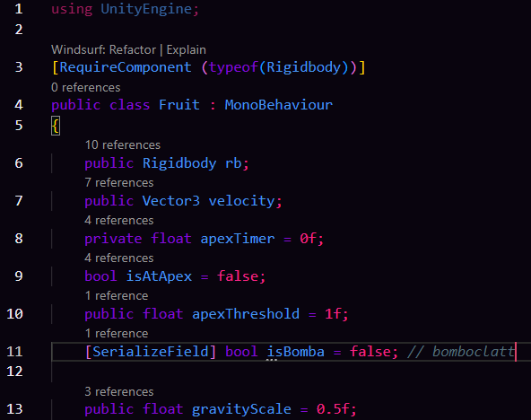Click line number 4 in the gutter
Screen dimensions: 531x420
(19, 105)
